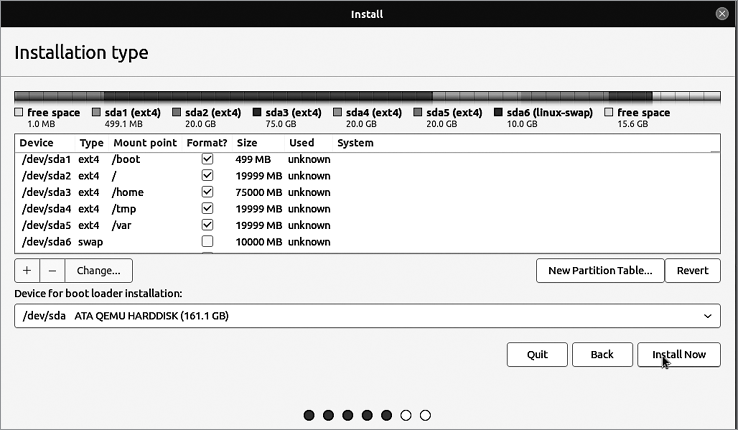738x430 pixels.
Task: Close the Install window
Action: point(722,14)
